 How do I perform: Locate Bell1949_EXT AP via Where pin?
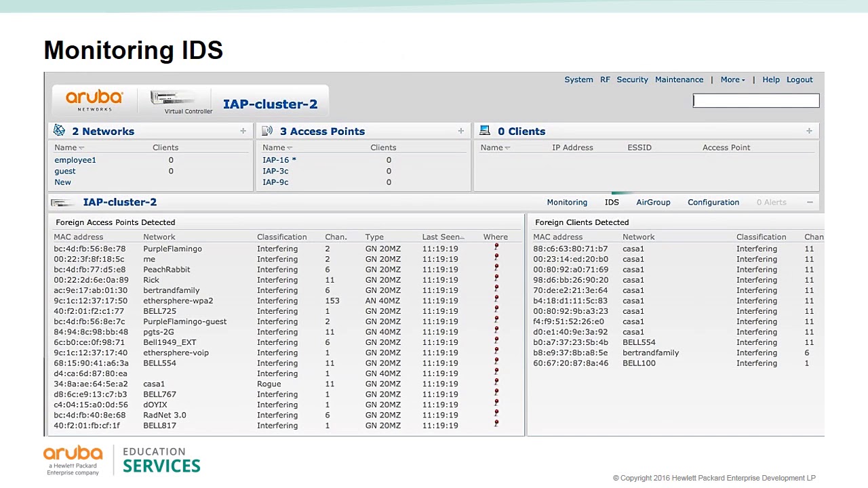(x=496, y=342)
